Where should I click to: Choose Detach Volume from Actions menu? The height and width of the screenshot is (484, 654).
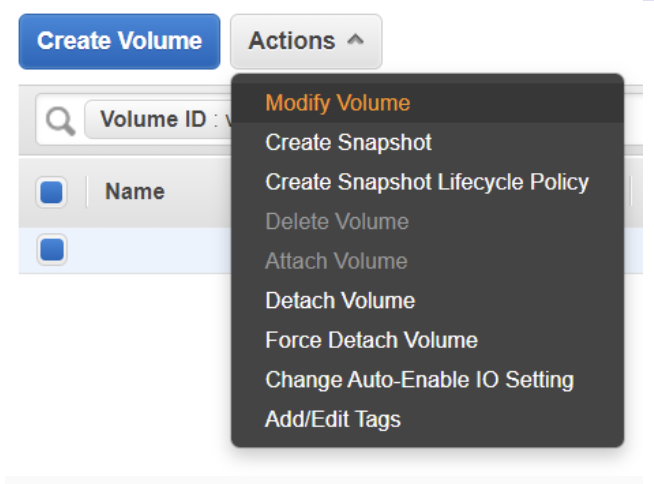pos(428,300)
